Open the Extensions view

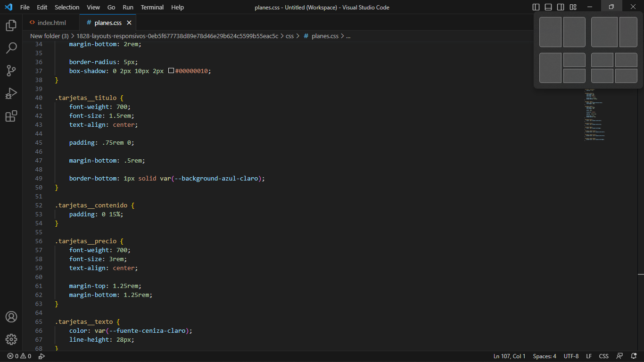point(11,116)
